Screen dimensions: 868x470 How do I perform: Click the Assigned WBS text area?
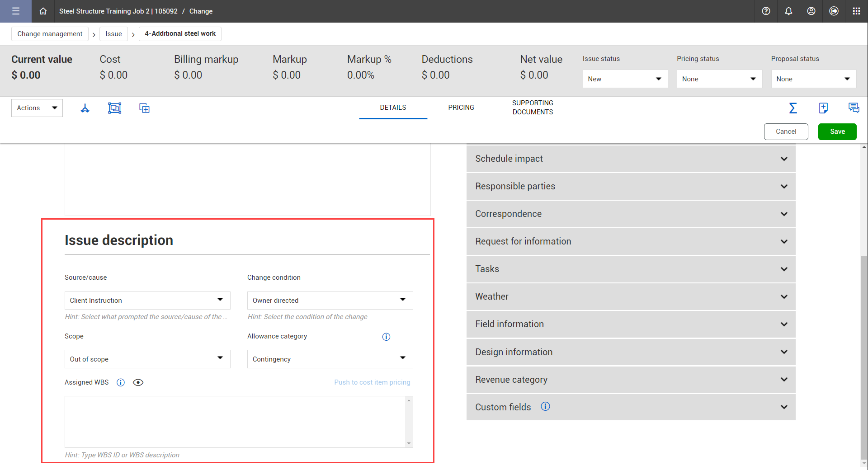click(x=235, y=422)
